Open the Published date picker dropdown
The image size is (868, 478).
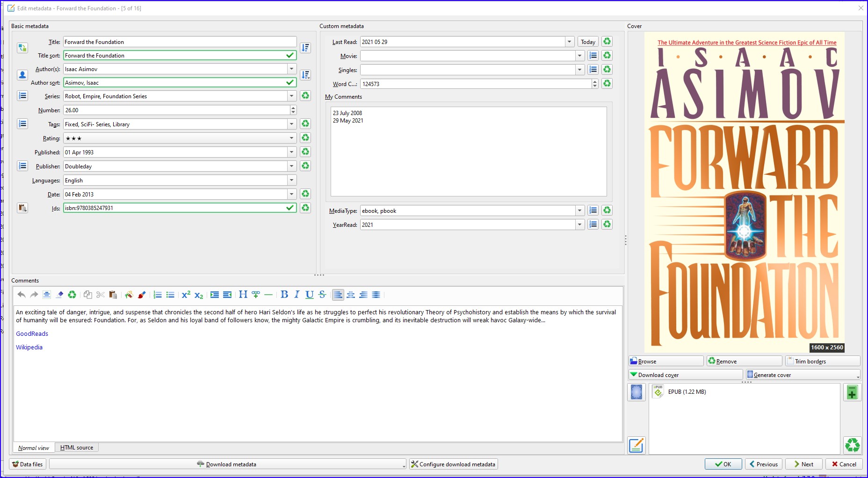292,152
